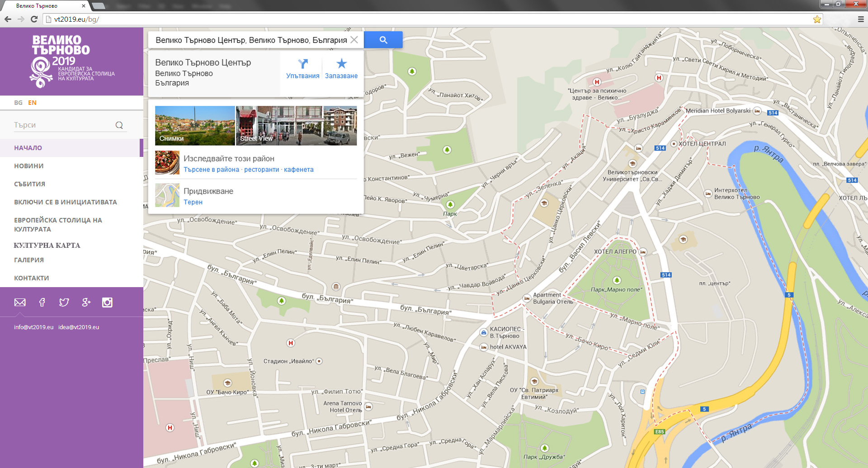Switch the site language to EN
The width and height of the screenshot is (868, 468).
[x=32, y=103]
